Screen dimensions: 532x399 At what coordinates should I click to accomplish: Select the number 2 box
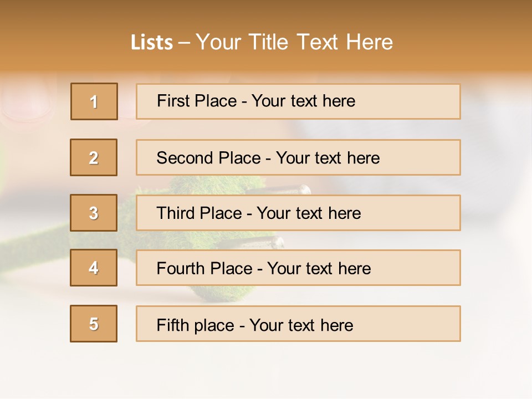pos(94,157)
